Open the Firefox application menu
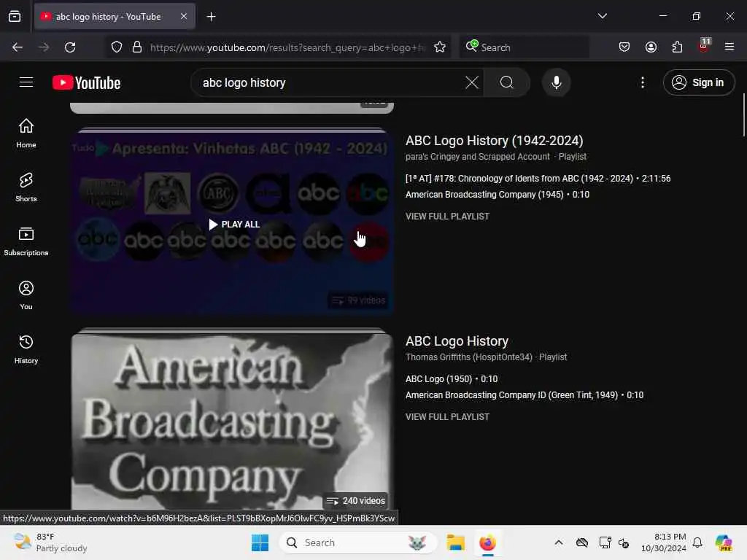The width and height of the screenshot is (747, 560). click(729, 47)
